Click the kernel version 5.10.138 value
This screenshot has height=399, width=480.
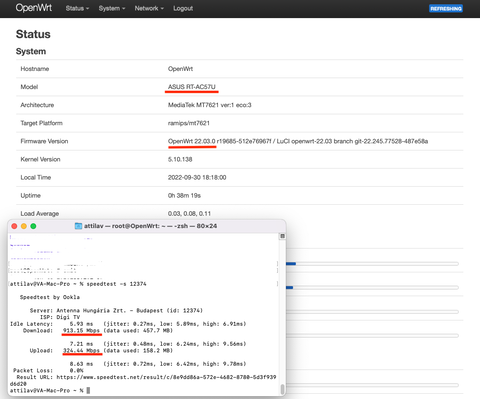(x=180, y=159)
